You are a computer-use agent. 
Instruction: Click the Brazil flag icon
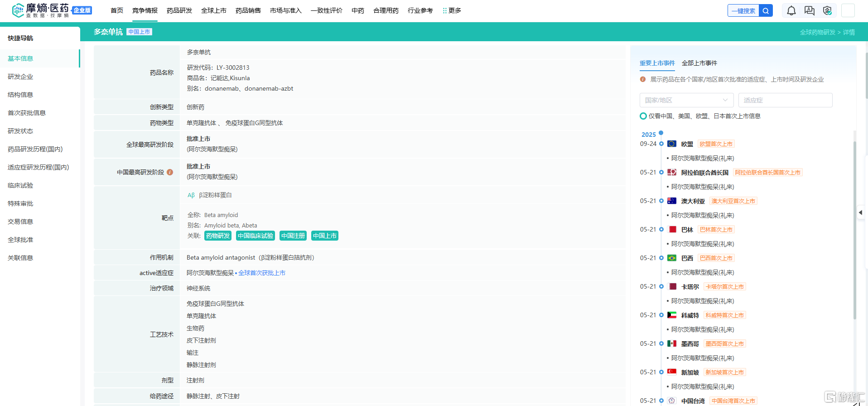tap(672, 258)
